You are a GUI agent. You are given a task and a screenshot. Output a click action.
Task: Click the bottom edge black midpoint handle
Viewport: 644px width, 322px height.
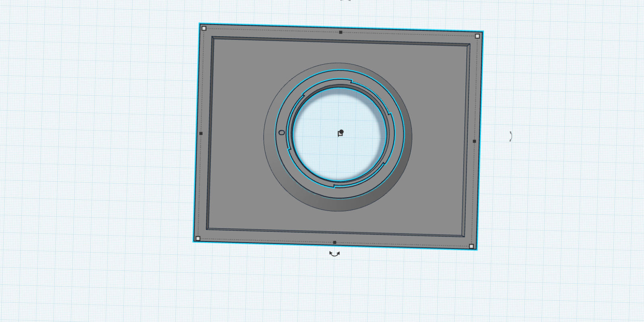[334, 242]
